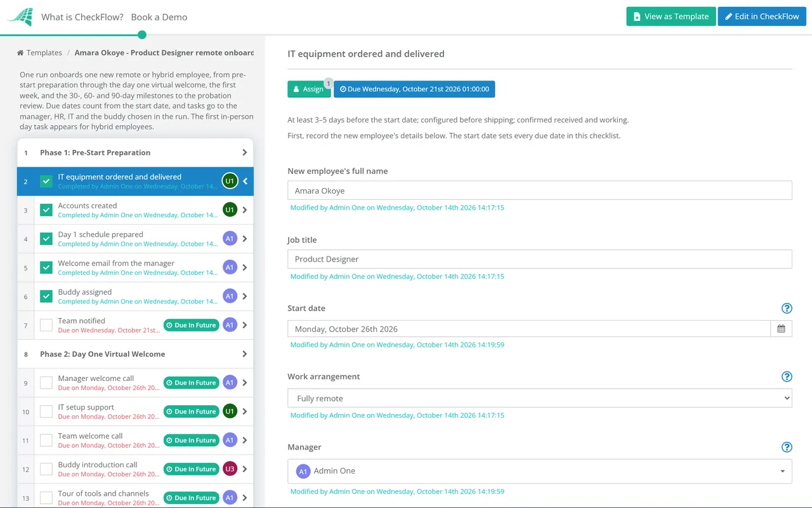Expand Phase 2: Day One Virtual Welcome chevron
The height and width of the screenshot is (508, 812).
245,354
